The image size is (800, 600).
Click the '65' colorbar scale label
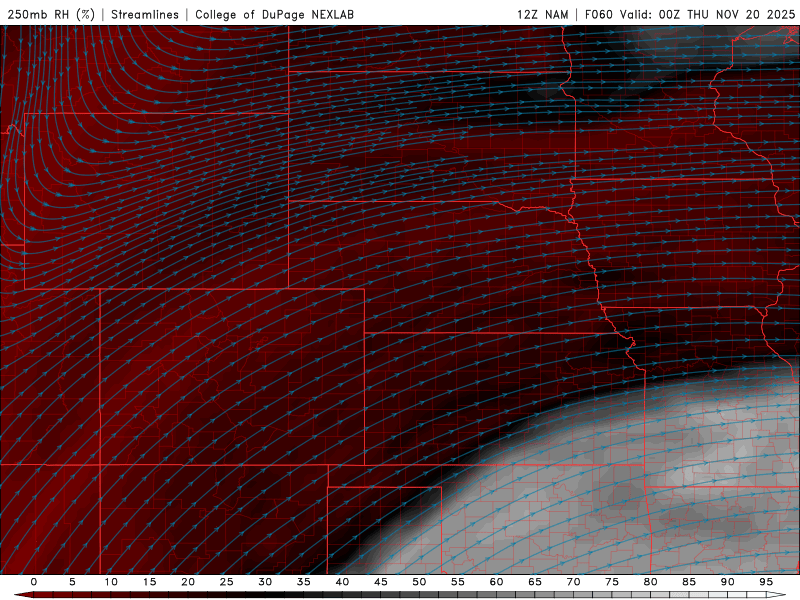534,582
